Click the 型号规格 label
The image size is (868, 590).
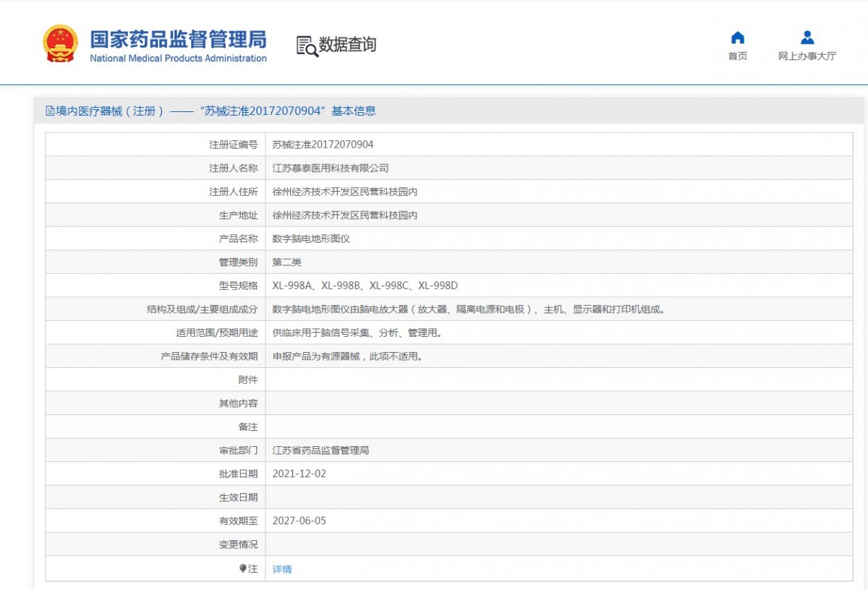point(238,286)
